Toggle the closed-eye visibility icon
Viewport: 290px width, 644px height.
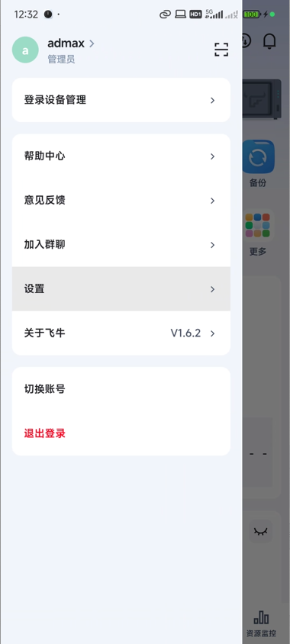260,532
